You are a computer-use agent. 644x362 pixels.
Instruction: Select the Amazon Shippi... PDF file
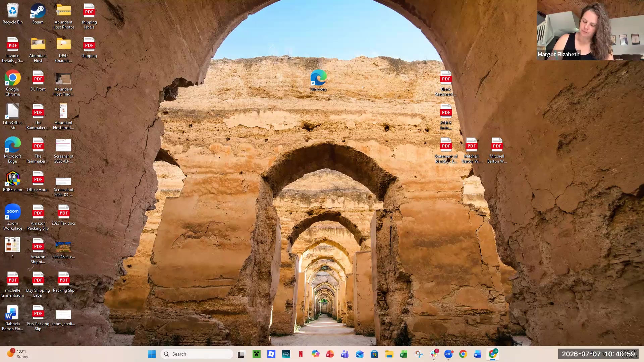38,251
